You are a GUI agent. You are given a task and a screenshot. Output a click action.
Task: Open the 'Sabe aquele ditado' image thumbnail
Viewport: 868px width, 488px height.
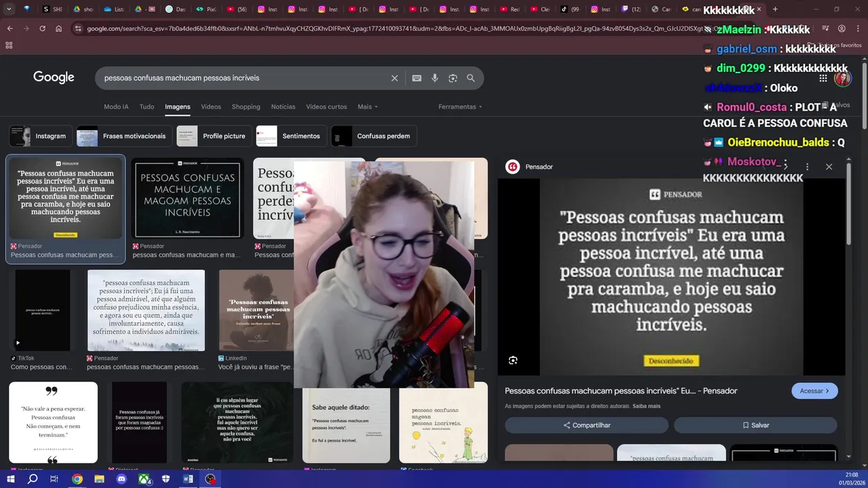click(346, 425)
